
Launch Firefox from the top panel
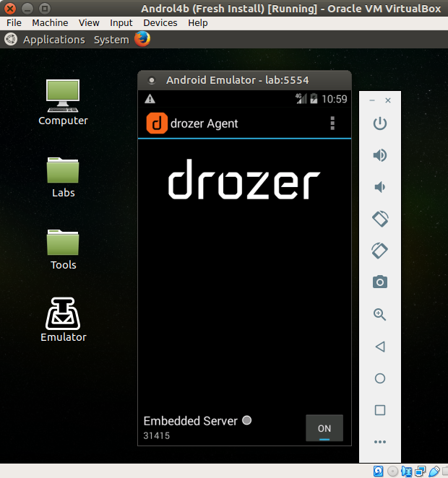[x=142, y=39]
